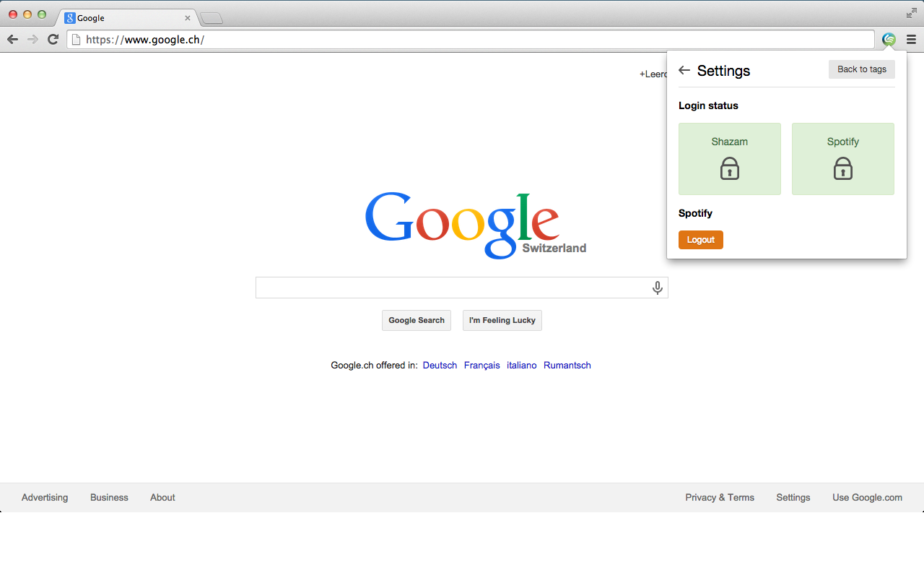The width and height of the screenshot is (924, 578).
Task: Minimize the window with the yellow button
Action: (27, 14)
